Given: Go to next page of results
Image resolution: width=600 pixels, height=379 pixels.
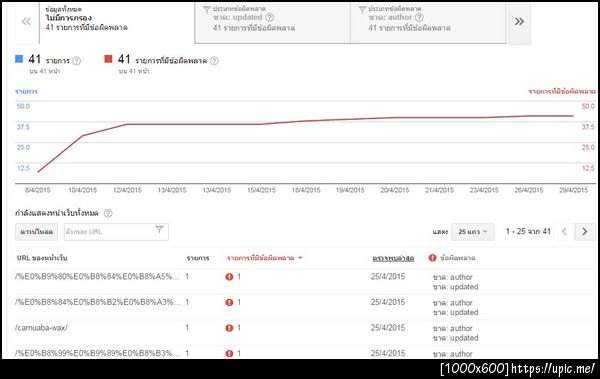Looking at the screenshot, I should pyautogui.click(x=585, y=232).
